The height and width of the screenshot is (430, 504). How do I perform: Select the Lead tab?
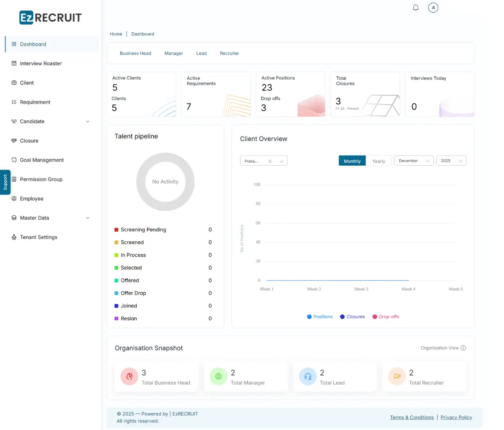coord(201,53)
